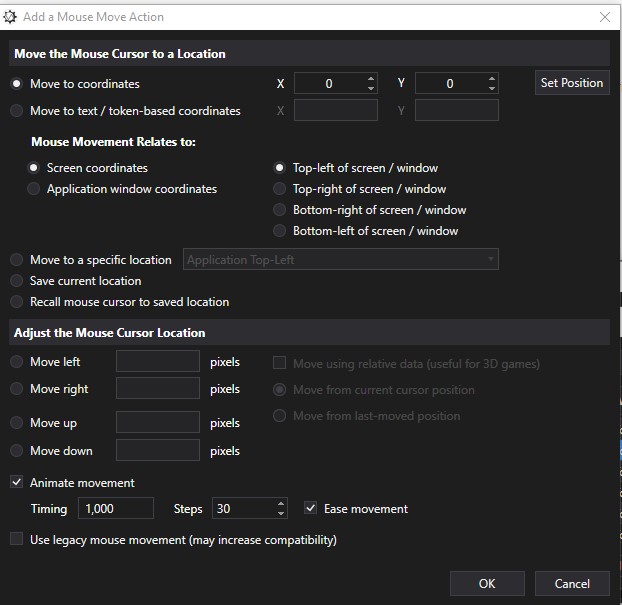Decrease the Y coordinate with the down arrow
The height and width of the screenshot is (605, 622).
click(x=492, y=89)
